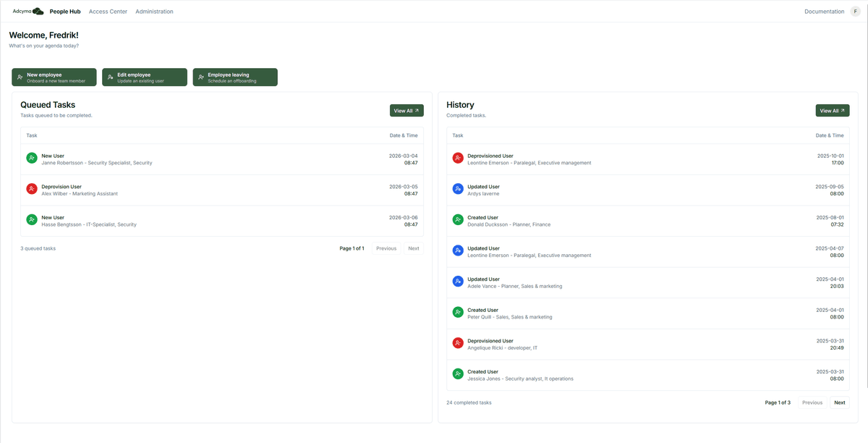Go to the next History page
868x443 pixels.
pos(839,402)
